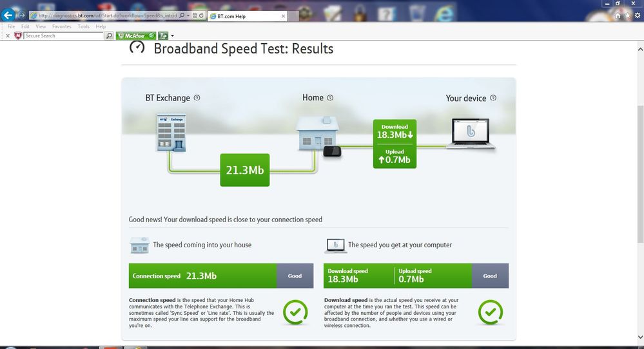Image resolution: width=644 pixels, height=349 pixels.
Task: Click the BT Exchange building icon
Action: (x=171, y=133)
